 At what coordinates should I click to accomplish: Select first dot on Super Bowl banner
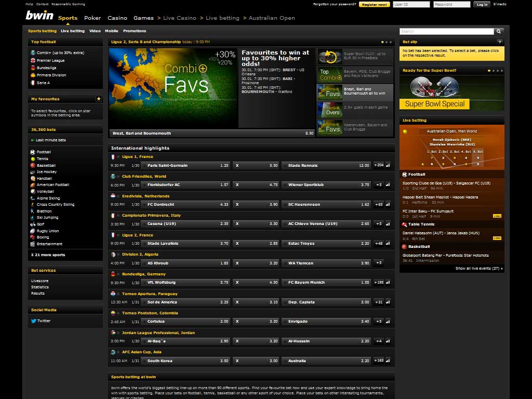tap(489, 71)
